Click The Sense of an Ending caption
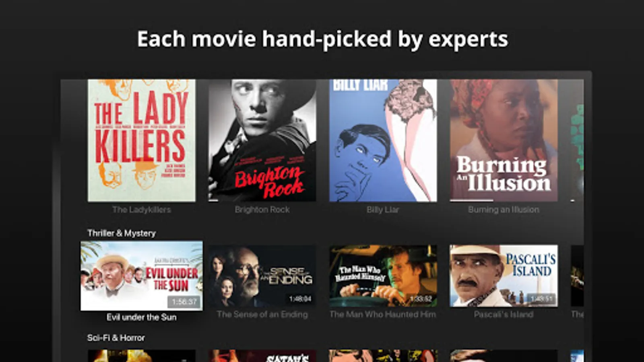Viewport: 644px width, 362px height. (x=262, y=315)
